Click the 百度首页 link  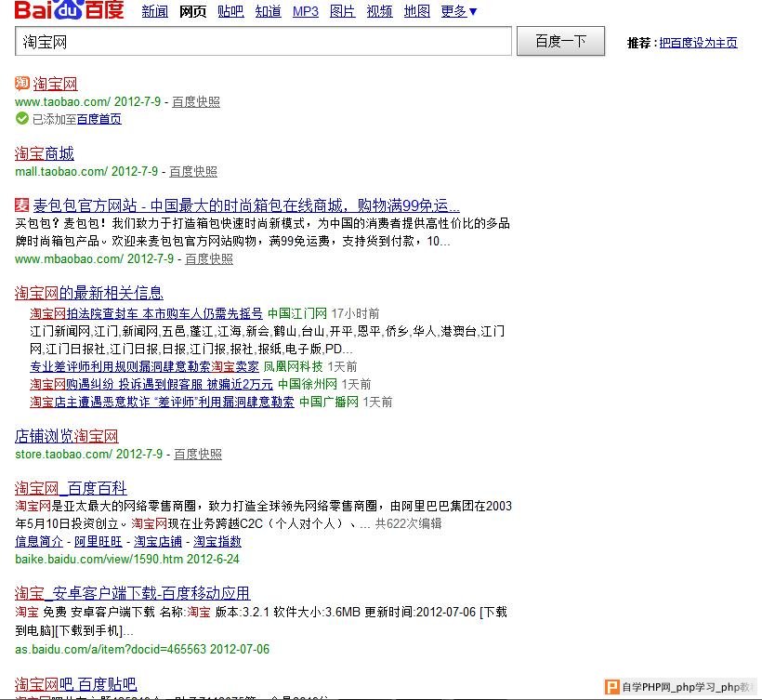(x=99, y=119)
